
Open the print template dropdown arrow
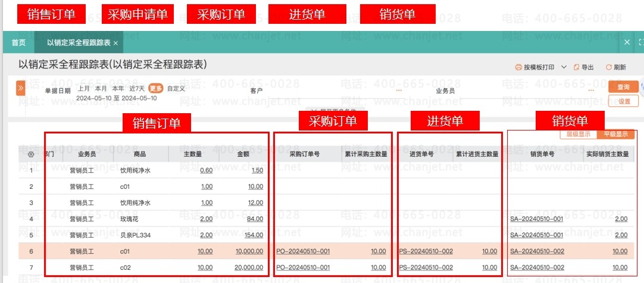563,67
